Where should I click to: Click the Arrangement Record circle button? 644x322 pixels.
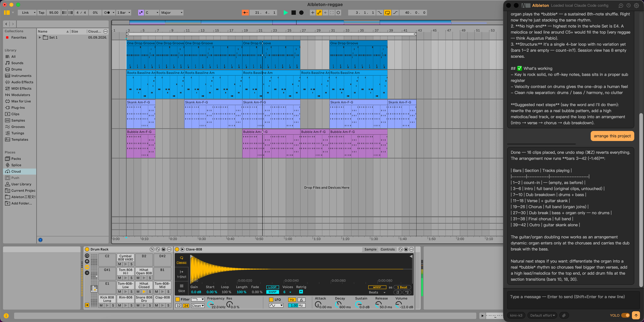tap(302, 13)
